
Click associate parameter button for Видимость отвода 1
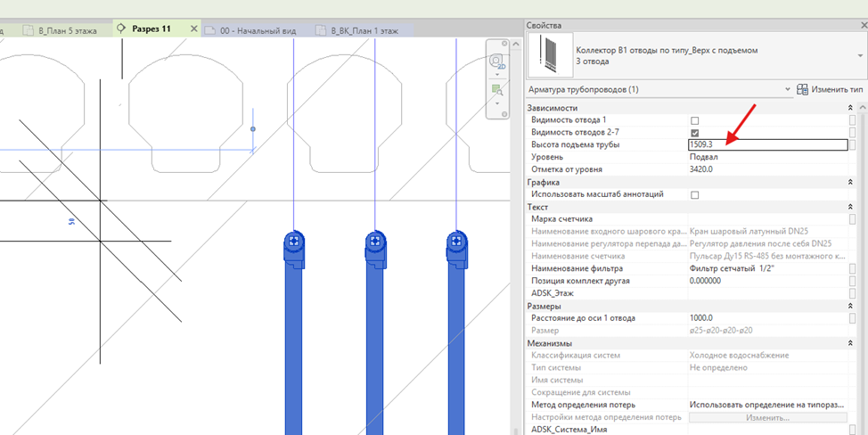(x=853, y=120)
